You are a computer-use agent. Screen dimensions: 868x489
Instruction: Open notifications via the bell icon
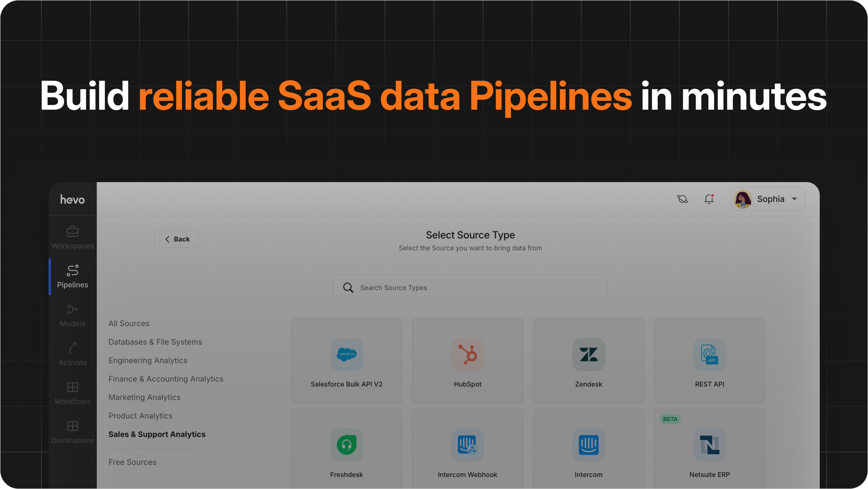click(709, 199)
